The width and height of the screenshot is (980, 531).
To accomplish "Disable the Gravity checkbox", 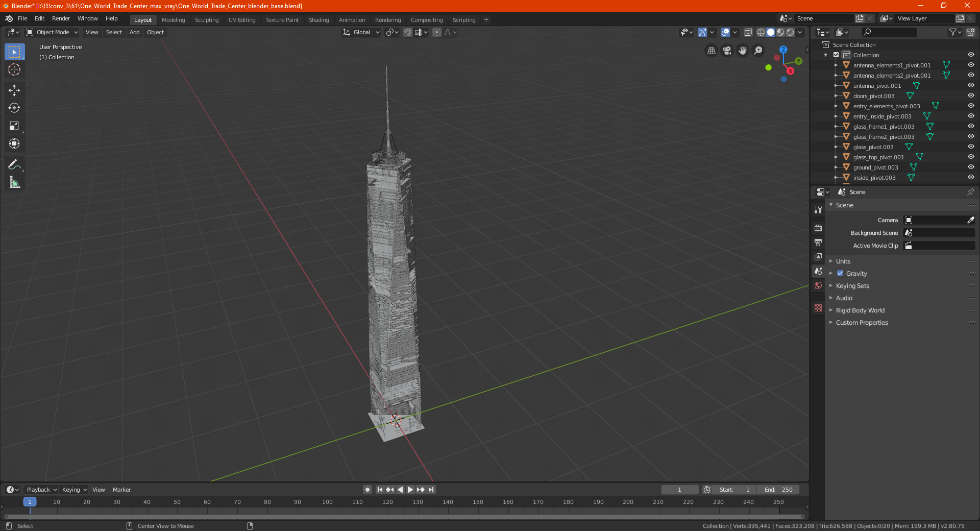I will tap(840, 273).
